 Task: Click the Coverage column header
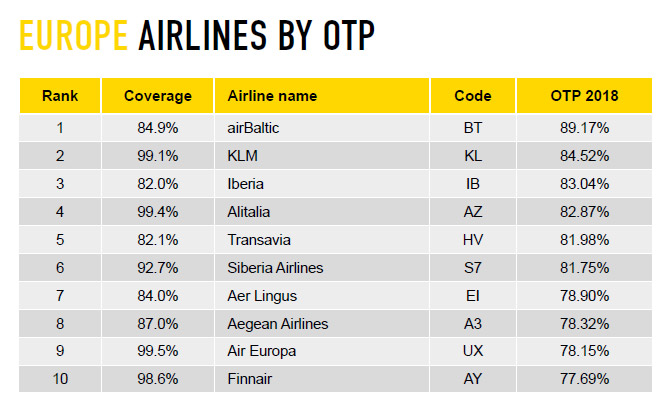coord(157,96)
